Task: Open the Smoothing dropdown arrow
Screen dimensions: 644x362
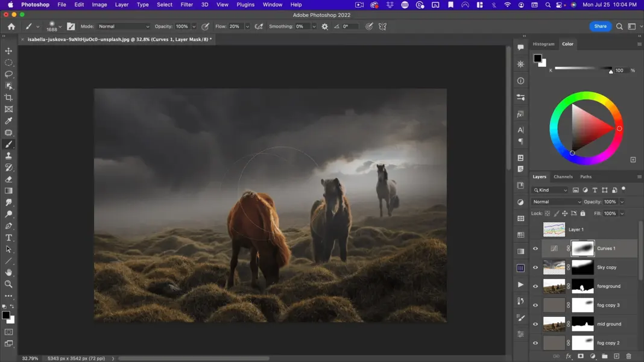Action: tap(314, 27)
